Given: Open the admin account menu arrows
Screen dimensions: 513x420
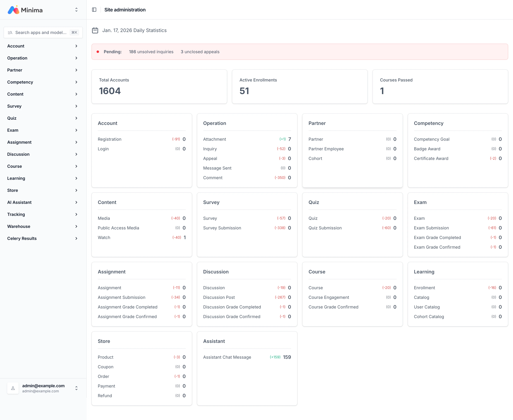Looking at the screenshot, I should [x=76, y=388].
